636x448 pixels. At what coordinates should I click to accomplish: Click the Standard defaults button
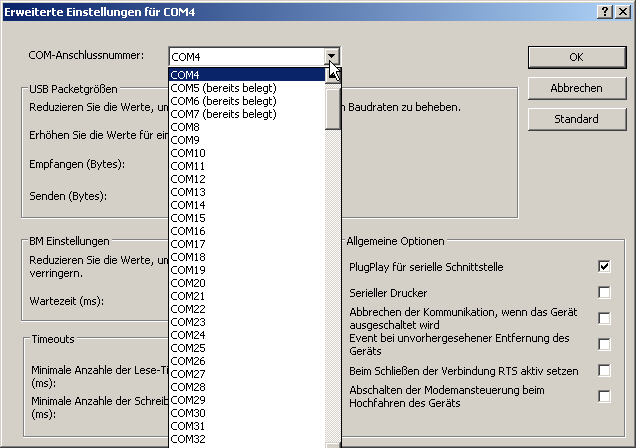[x=576, y=119]
